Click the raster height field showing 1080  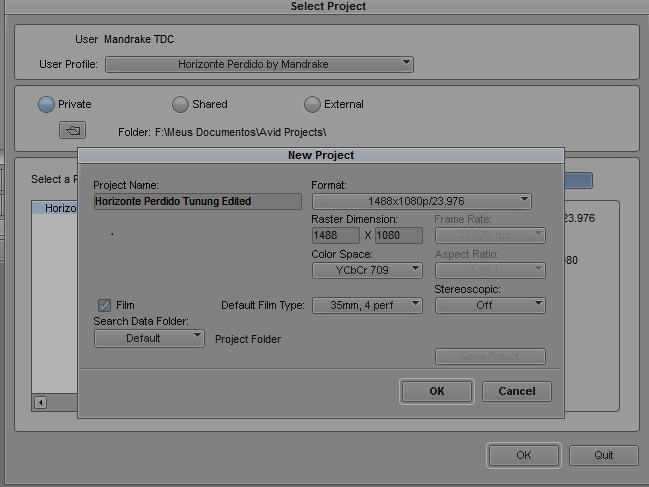click(x=399, y=235)
